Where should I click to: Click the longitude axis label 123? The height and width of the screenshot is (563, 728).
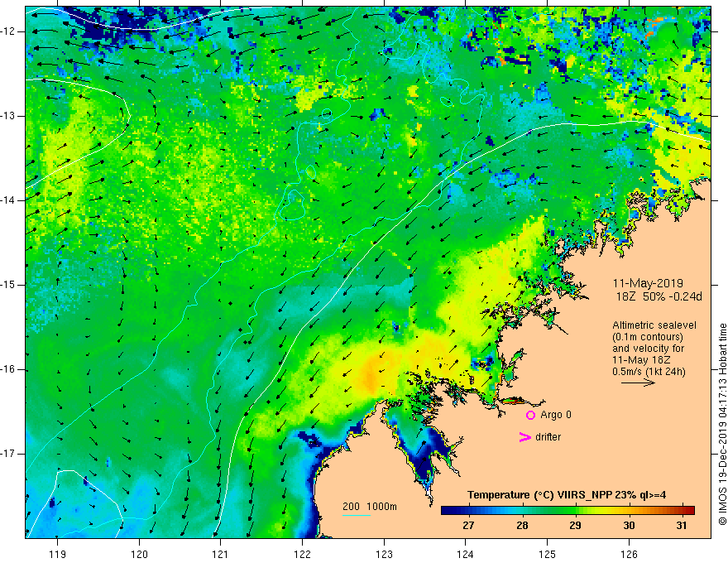click(384, 554)
